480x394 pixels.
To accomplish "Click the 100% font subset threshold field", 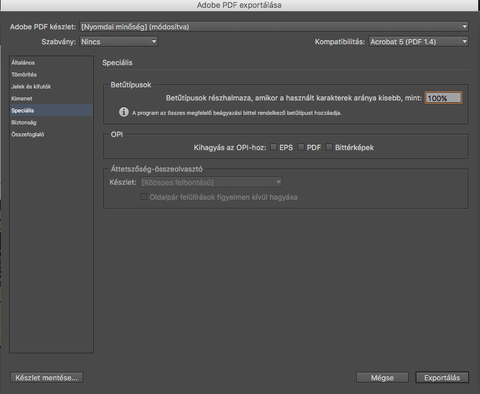I will click(x=443, y=98).
